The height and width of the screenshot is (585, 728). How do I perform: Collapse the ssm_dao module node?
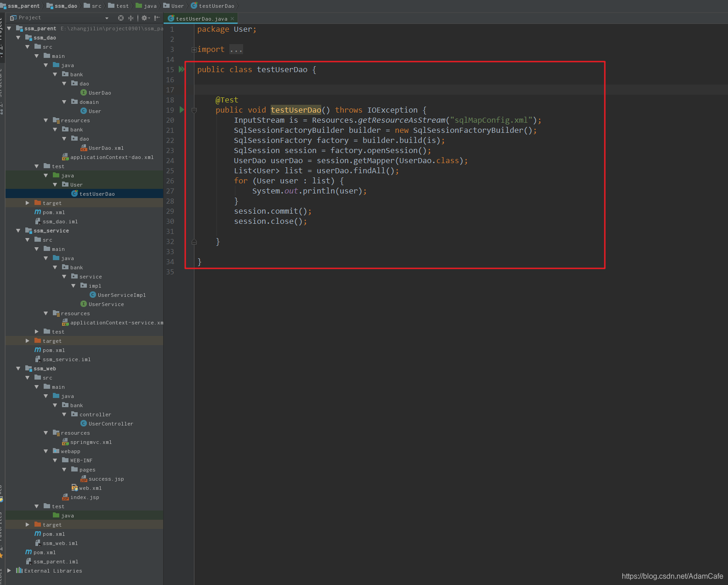click(x=18, y=38)
